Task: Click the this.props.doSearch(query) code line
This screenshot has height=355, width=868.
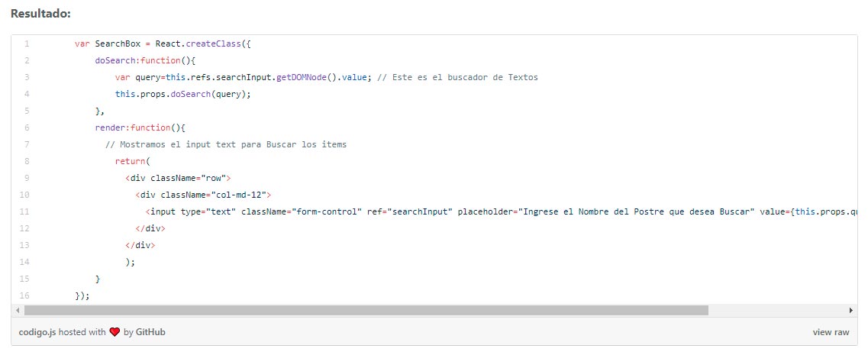Action: pyautogui.click(x=183, y=94)
